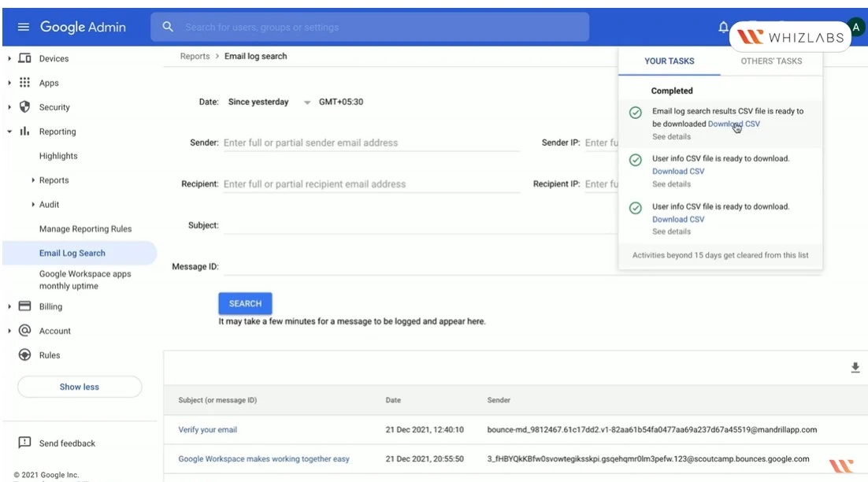Click the Apps grid icon
The width and height of the screenshot is (868, 482).
pos(24,83)
